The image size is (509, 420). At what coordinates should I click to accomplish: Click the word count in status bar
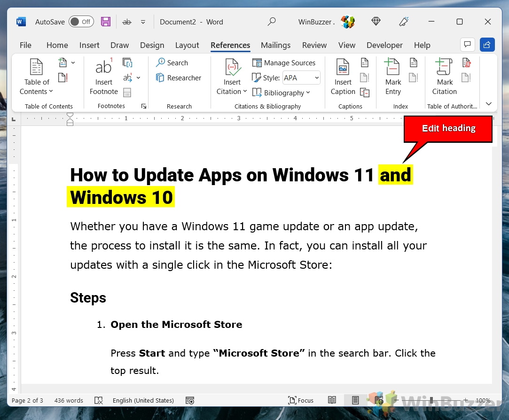point(69,400)
